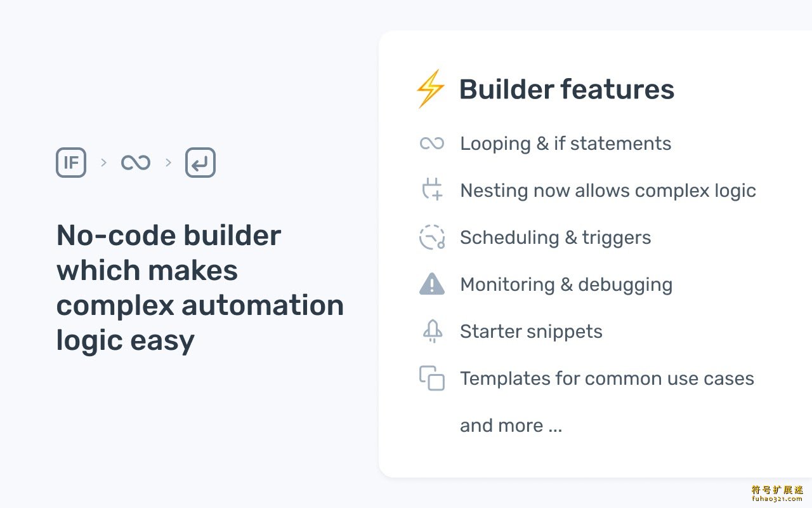812x508 pixels.
Task: Click the nesting plug icon
Action: click(432, 190)
